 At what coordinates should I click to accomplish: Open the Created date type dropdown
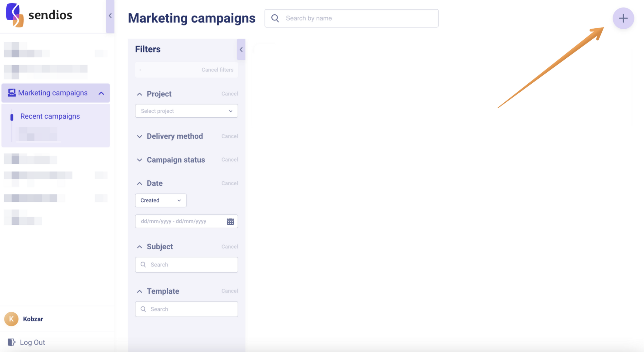point(161,200)
